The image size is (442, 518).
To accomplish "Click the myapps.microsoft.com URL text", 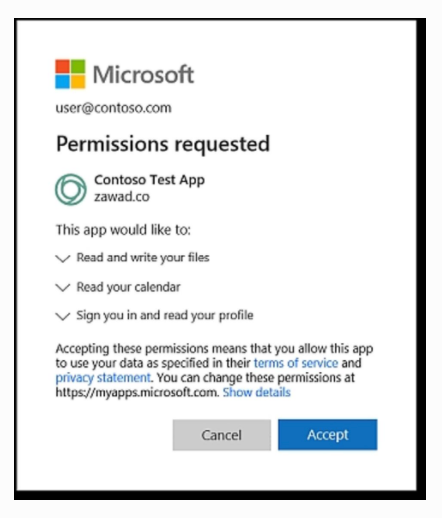I will (137, 392).
